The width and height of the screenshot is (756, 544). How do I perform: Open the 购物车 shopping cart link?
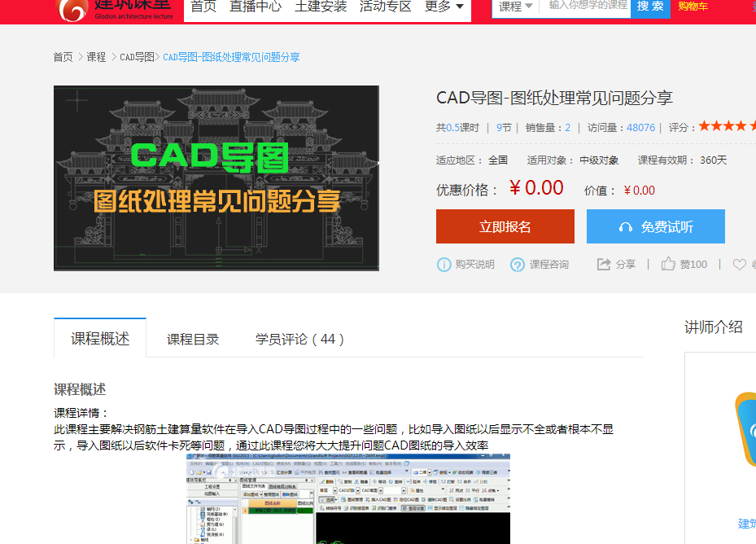pyautogui.click(x=693, y=7)
